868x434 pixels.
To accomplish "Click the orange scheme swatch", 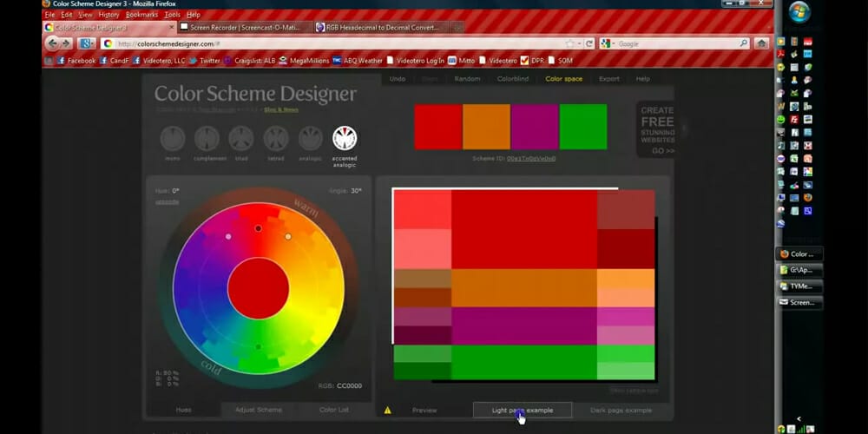I will pyautogui.click(x=486, y=127).
